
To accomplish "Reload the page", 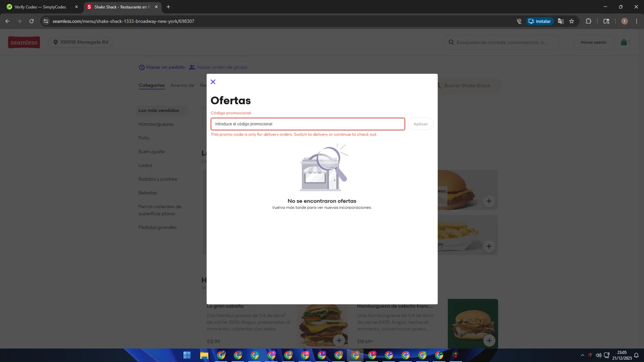I will point(31,21).
